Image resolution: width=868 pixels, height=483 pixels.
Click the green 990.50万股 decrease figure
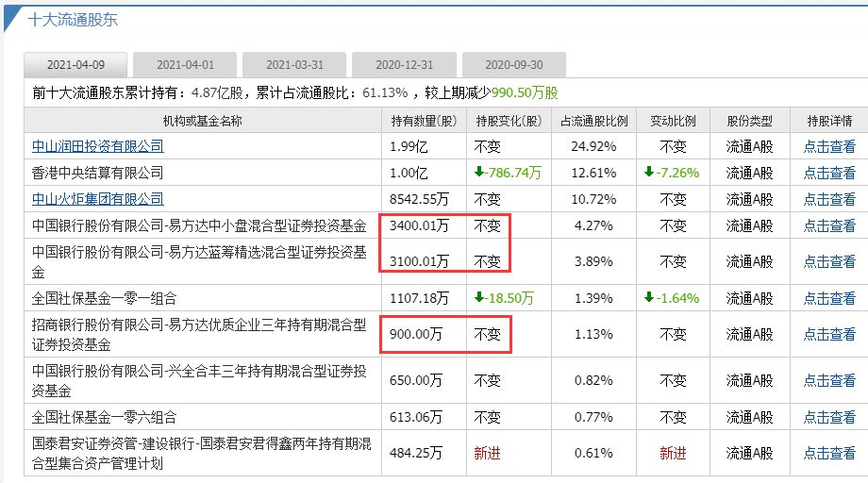pos(525,92)
